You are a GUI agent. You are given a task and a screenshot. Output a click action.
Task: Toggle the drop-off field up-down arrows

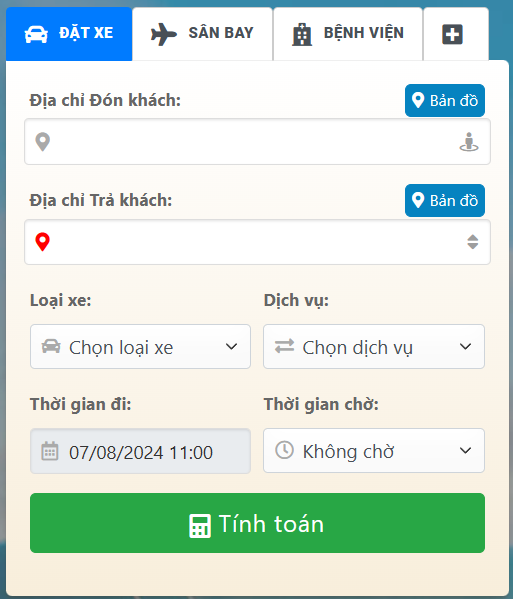[x=473, y=242]
